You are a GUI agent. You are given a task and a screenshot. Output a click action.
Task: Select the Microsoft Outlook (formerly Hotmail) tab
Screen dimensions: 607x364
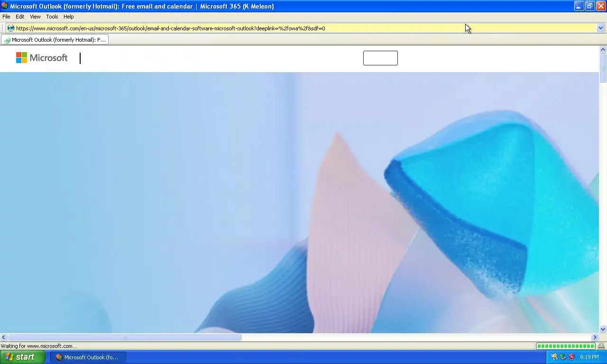click(55, 40)
